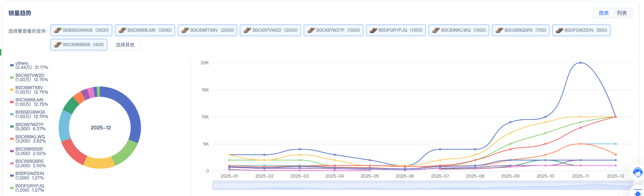This screenshot has width=644, height=196.
Task: Click the B0C698TX8V legend color swatch
Action: (x=12, y=90)
